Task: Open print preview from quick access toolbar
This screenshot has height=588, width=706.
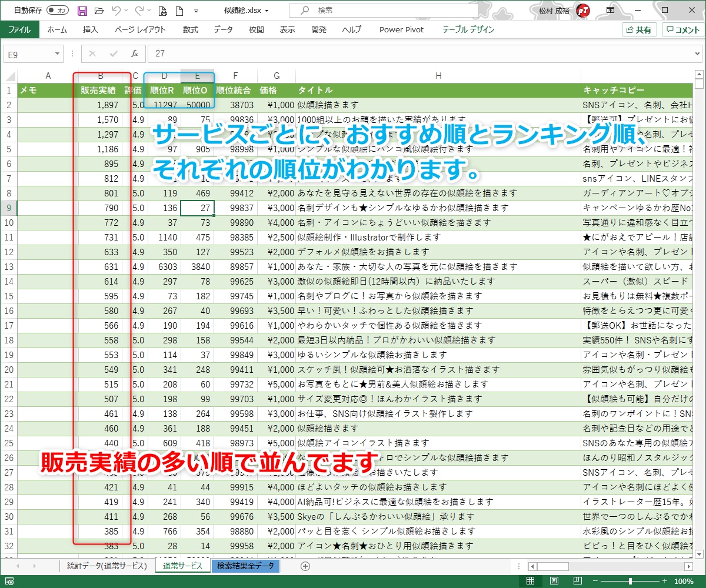Action: 163,11
